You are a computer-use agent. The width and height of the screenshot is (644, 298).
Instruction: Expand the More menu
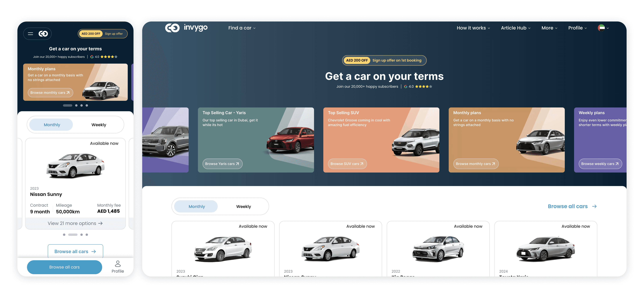coord(549,28)
